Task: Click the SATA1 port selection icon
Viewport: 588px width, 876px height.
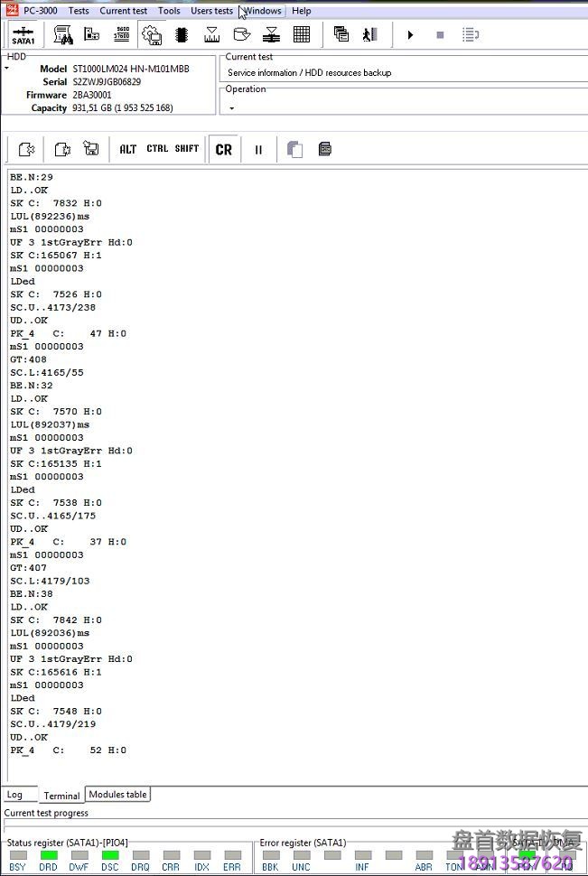Action: pos(23,35)
